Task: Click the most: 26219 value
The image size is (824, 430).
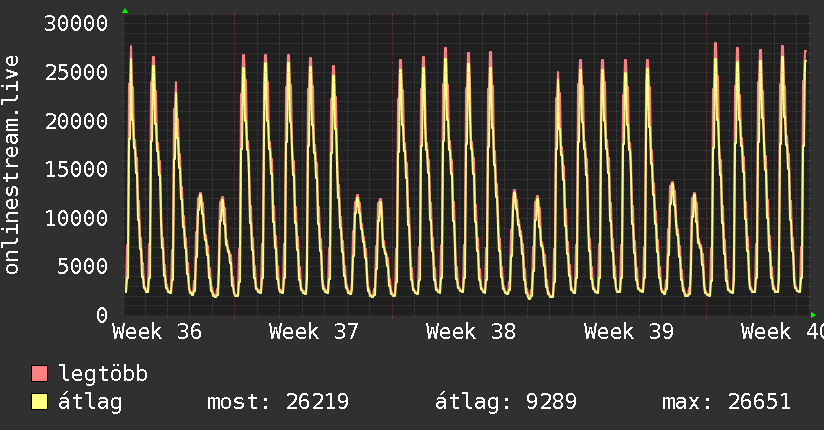Action: [x=277, y=402]
